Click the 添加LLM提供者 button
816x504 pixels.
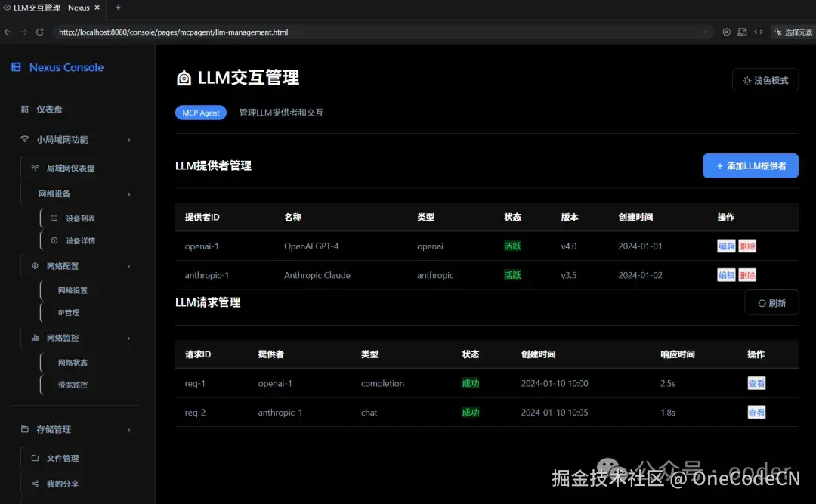(750, 165)
